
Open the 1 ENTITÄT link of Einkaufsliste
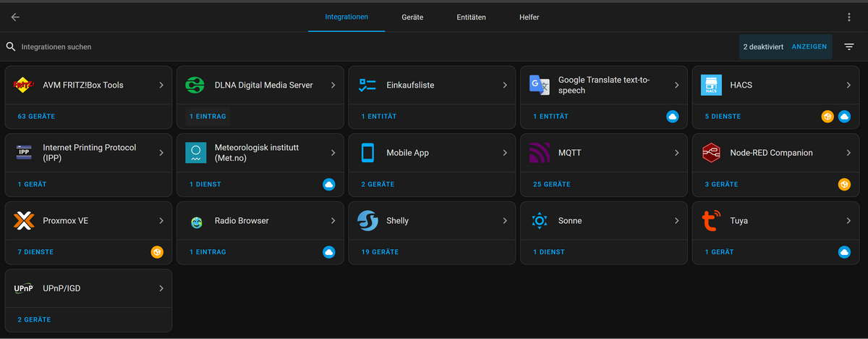(379, 116)
